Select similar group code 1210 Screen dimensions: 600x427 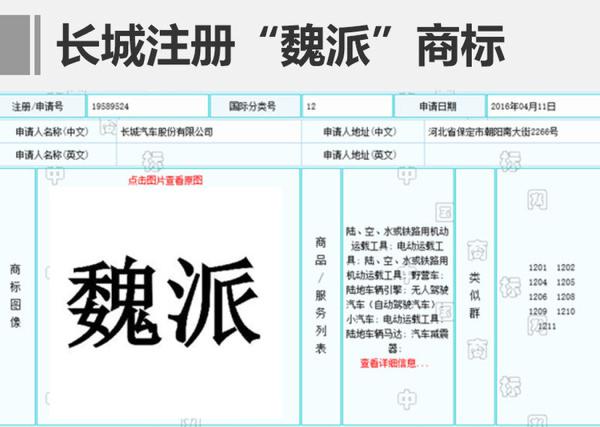[x=566, y=311]
